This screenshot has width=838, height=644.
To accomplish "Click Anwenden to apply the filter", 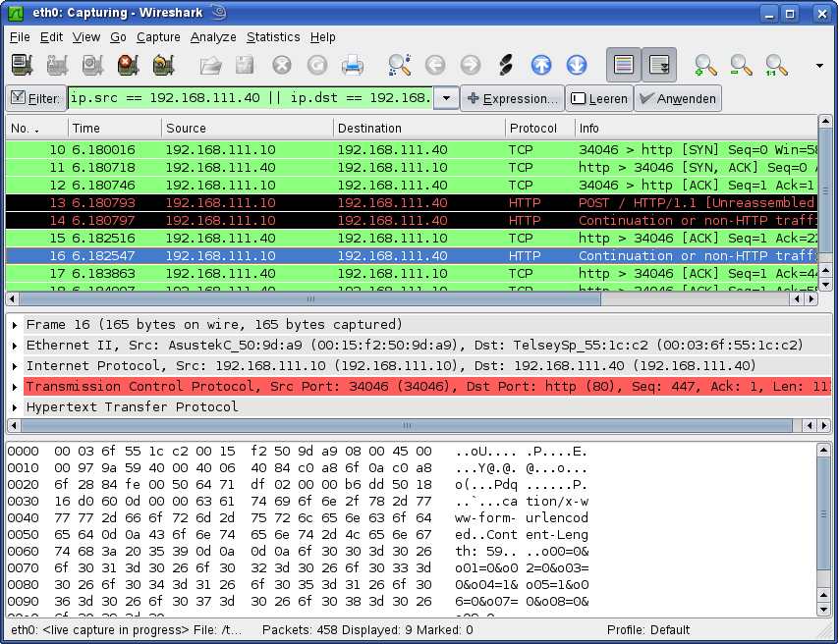I will (678, 98).
